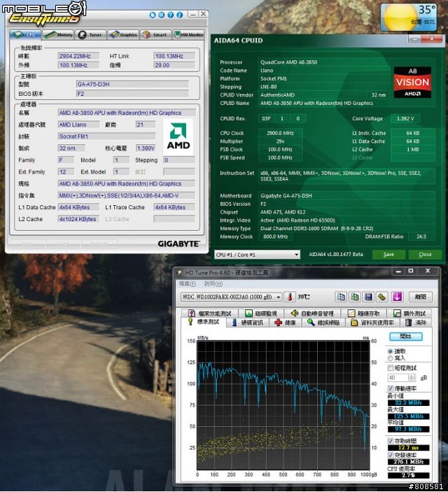Click the 2900.0 MHz CPU Clock value in AIDA64
Viewport: 448px width, 492px height.
(281, 133)
